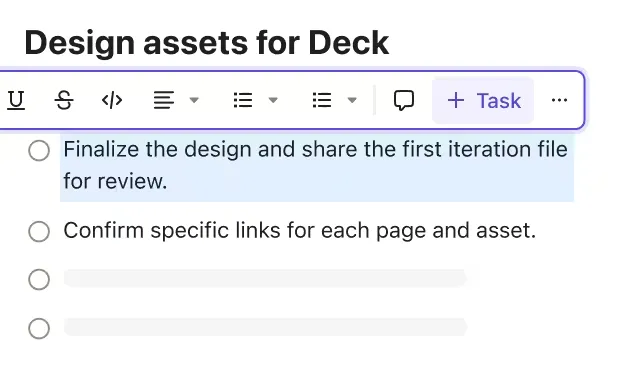Apply underline formatting to selection

[16, 100]
